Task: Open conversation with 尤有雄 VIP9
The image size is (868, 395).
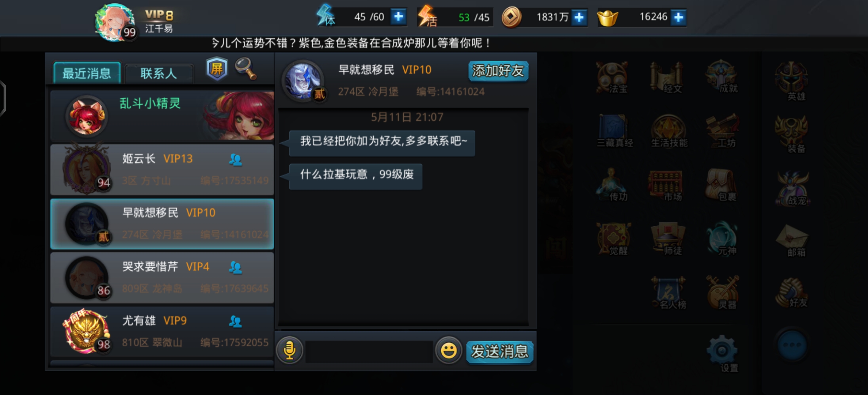Action: [162, 332]
